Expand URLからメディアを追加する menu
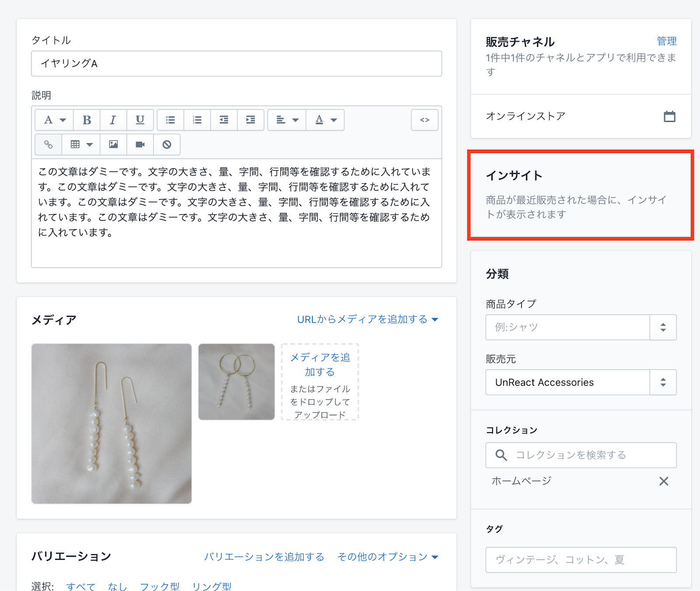 (367, 319)
